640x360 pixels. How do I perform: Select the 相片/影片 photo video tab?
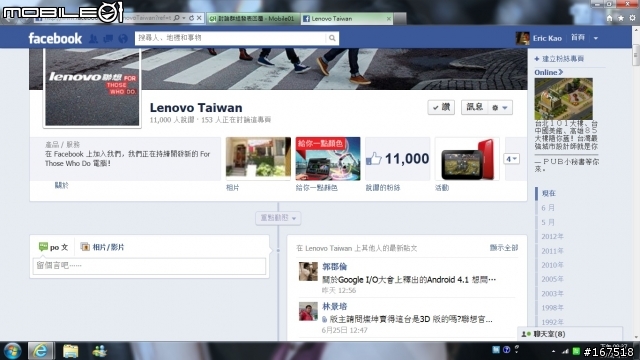(x=102, y=247)
